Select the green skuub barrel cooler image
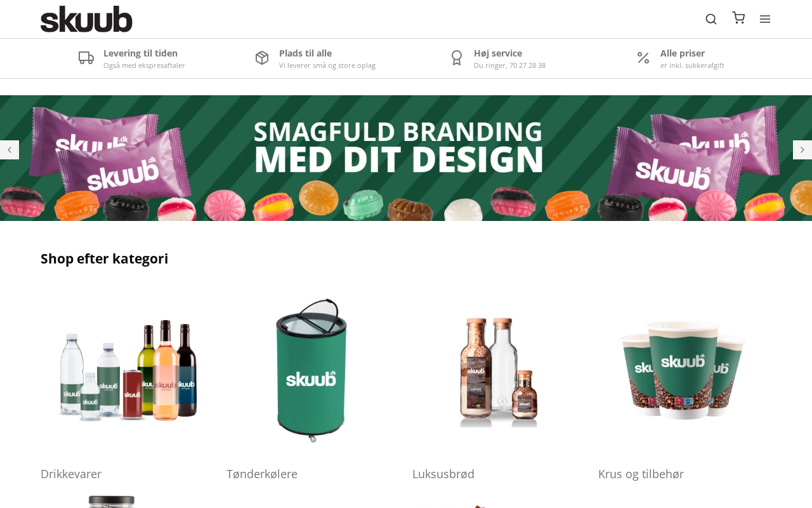The image size is (812, 508). (311, 370)
